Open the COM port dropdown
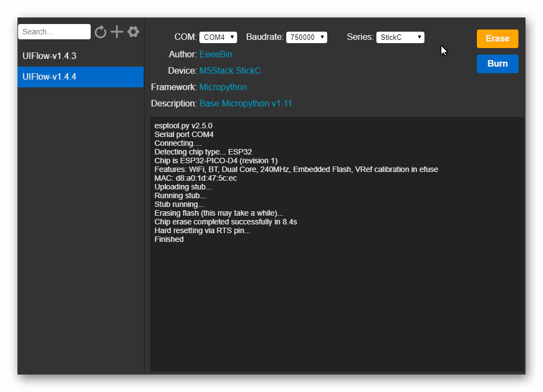The height and width of the screenshot is (392, 543). coord(218,37)
